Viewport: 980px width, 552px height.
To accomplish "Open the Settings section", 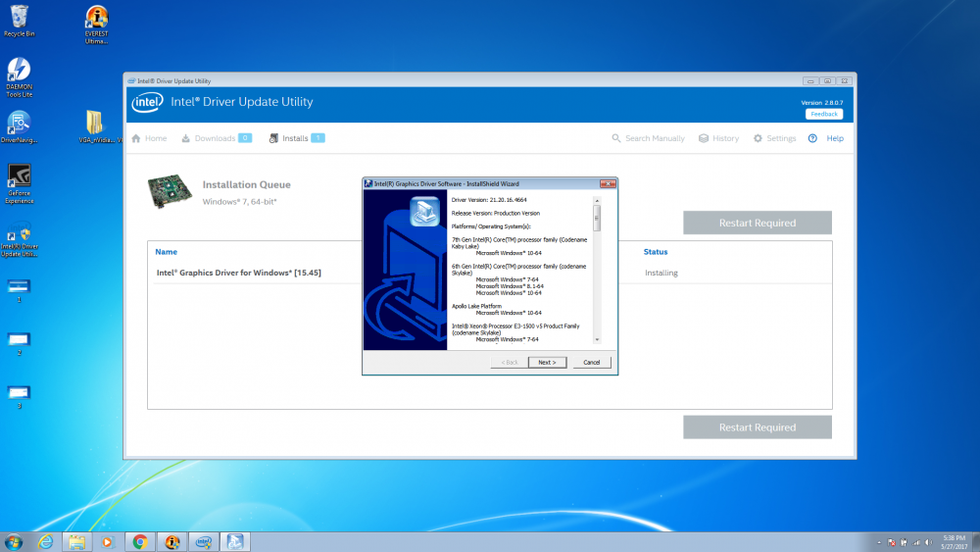I will point(774,138).
